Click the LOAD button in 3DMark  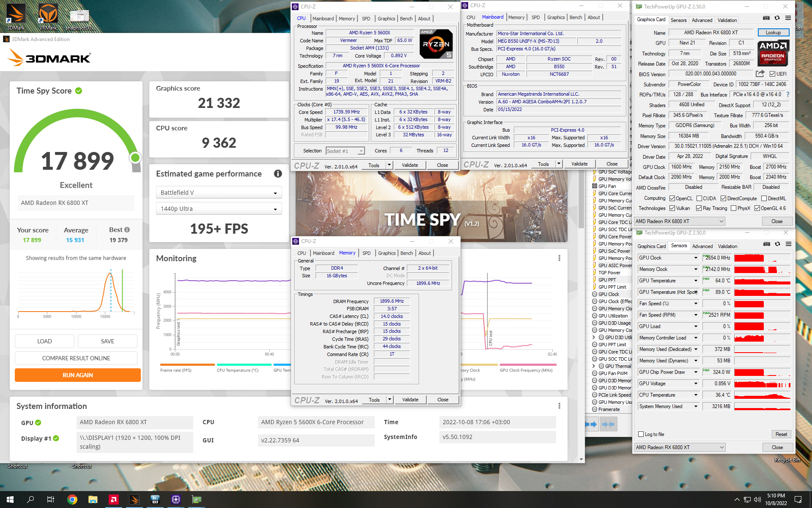tap(44, 341)
